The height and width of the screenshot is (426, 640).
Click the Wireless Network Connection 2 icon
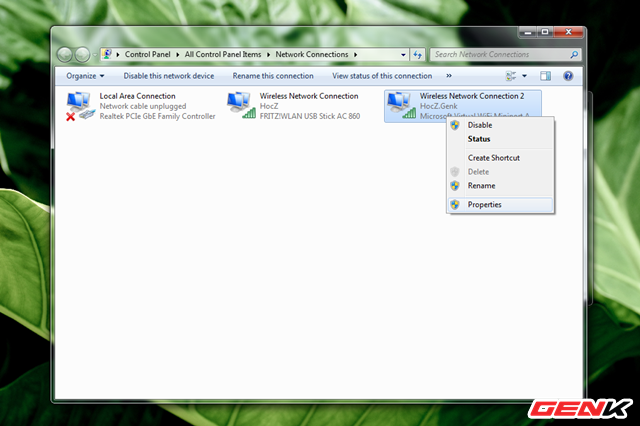(x=400, y=103)
